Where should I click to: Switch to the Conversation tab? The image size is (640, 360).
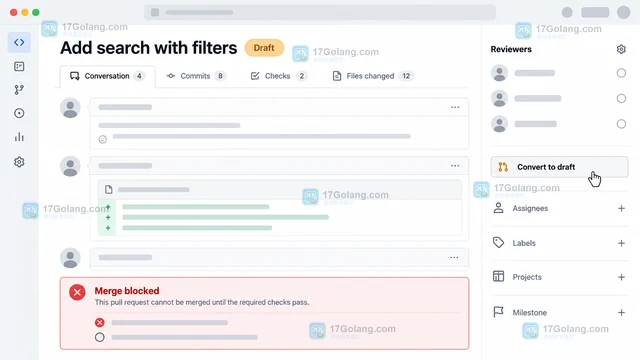pos(108,76)
